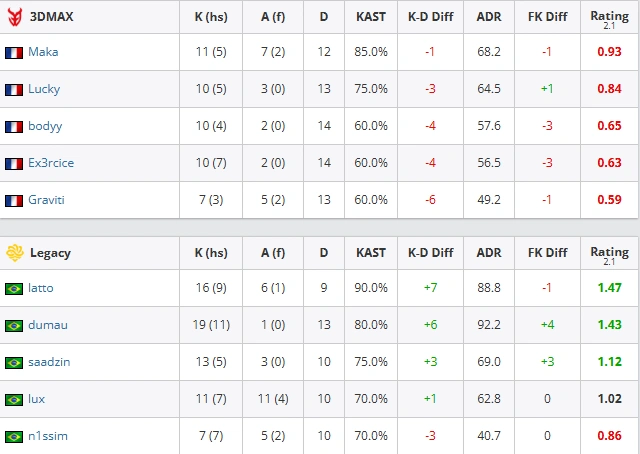640x454 pixels.
Task: Sort Legacy table by K-D Diff column
Action: click(x=431, y=253)
